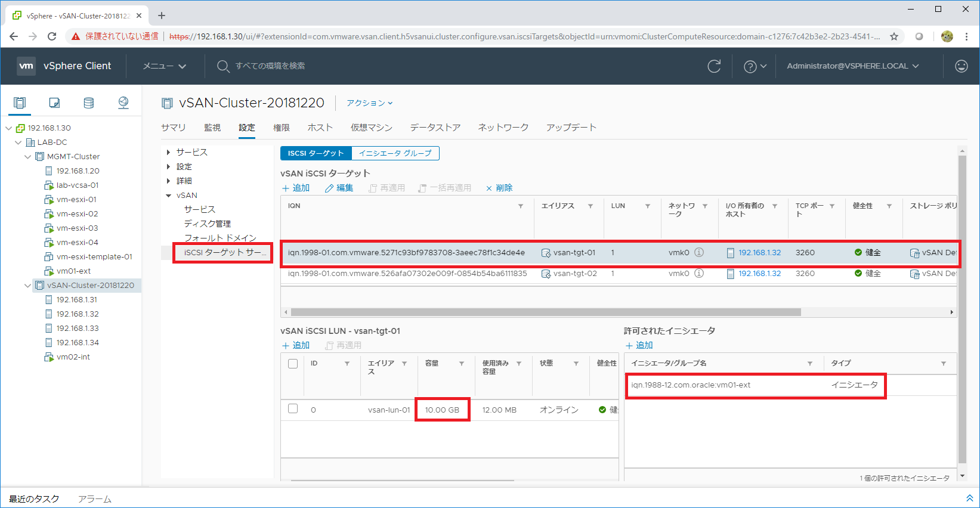The width and height of the screenshot is (980, 508).
Task: Switch to the 監視 tab
Action: click(x=212, y=128)
